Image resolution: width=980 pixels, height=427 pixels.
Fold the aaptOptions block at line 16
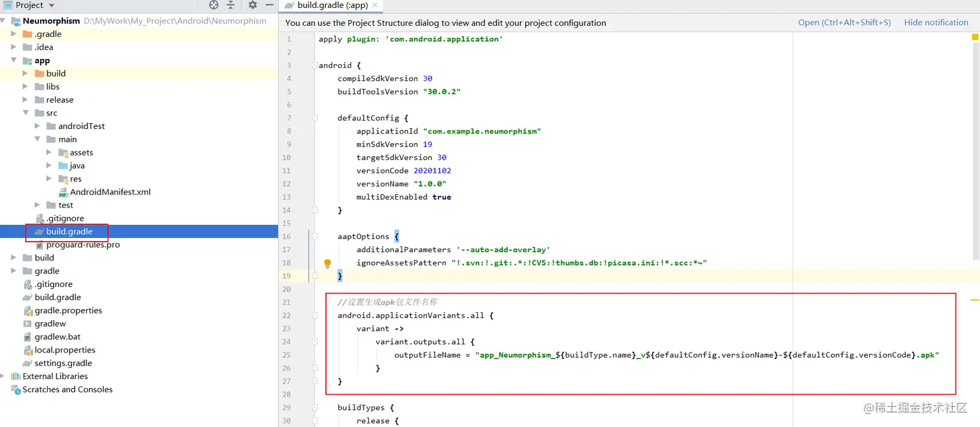click(315, 237)
